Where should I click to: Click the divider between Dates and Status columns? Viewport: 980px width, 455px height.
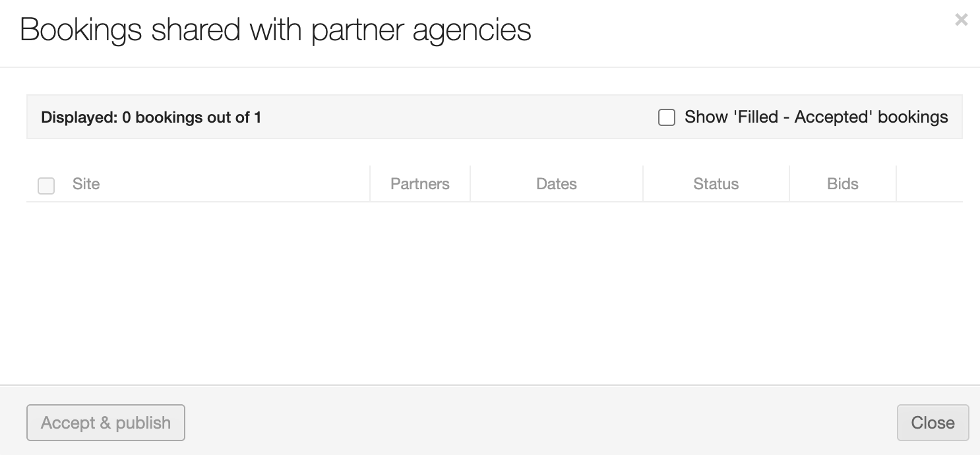643,184
